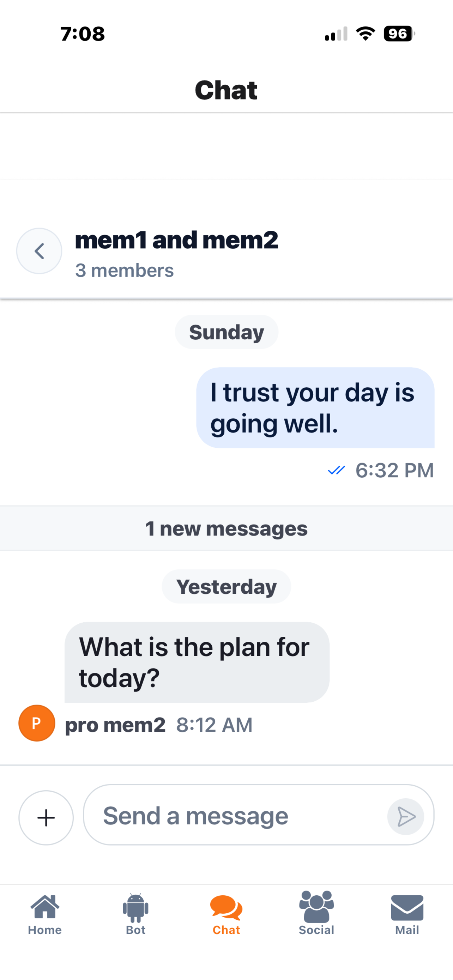Tap the battery indicator in status bar

pyautogui.click(x=399, y=34)
